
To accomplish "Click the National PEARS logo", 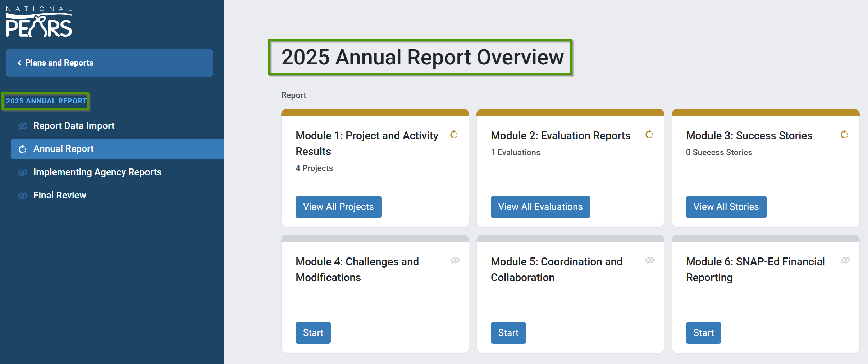I will tap(39, 22).
